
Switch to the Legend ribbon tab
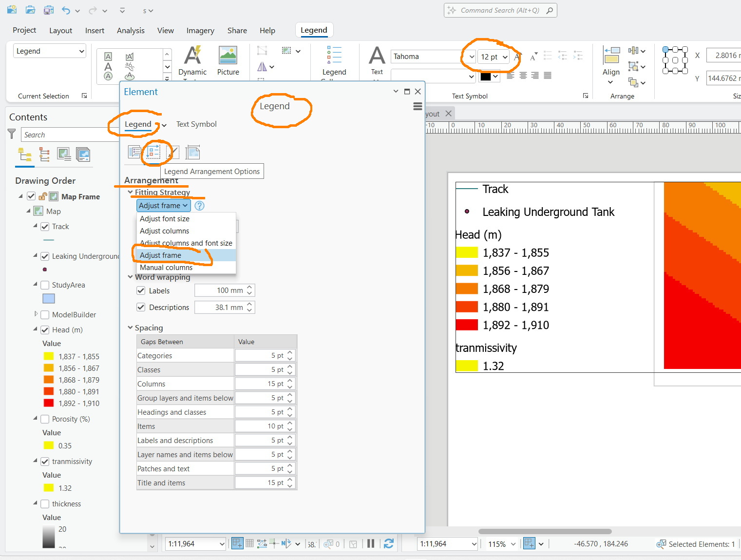314,30
